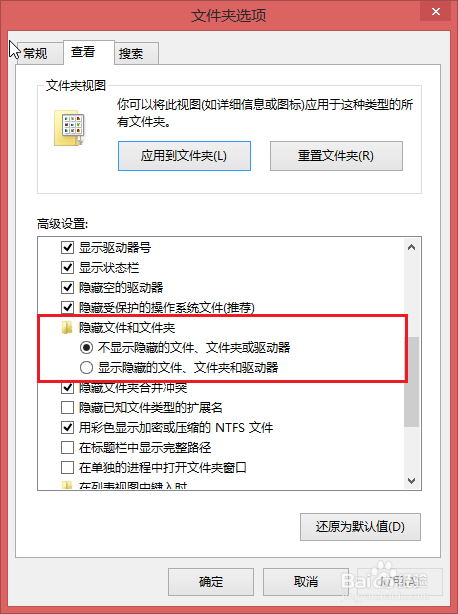
Task: Open the 搜索 tab
Action: 131,53
